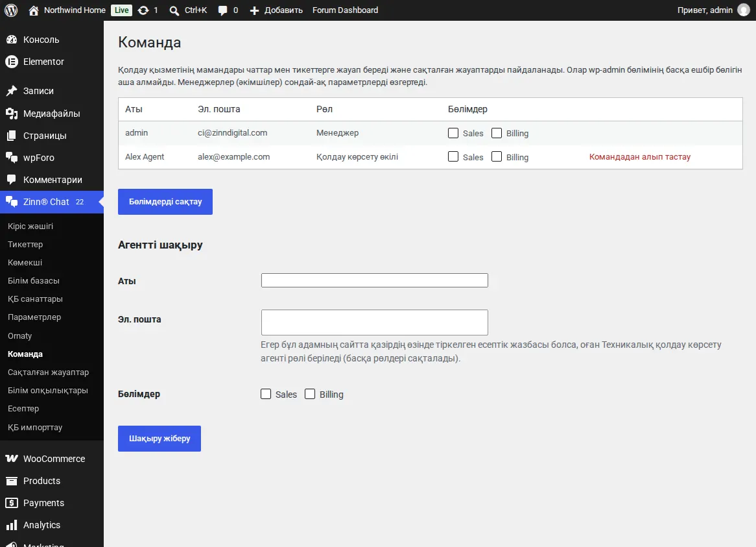The image size is (756, 547).
Task: Expand the Добавить new content menu
Action: tap(276, 10)
